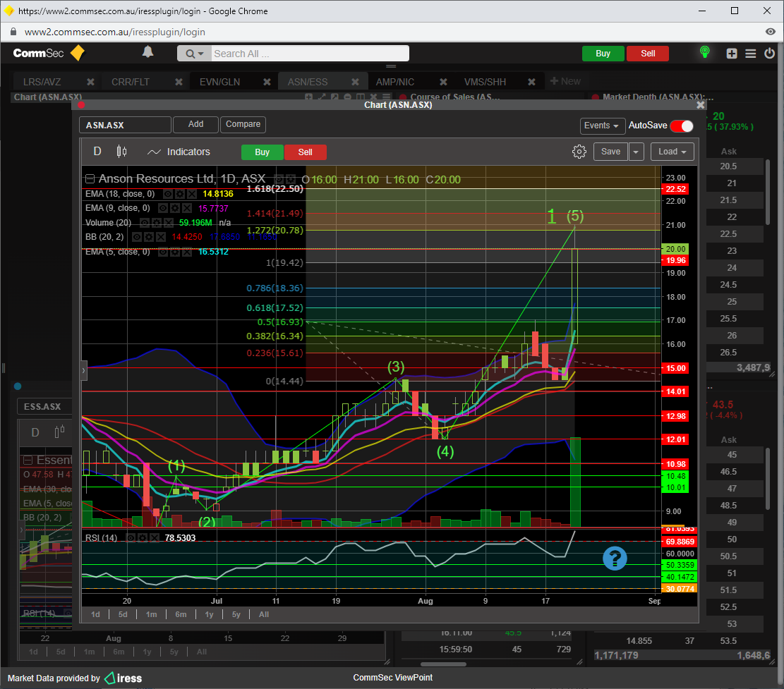This screenshot has height=689, width=784.
Task: Open the candlestick chart type icon in ESS chart
Action: [59, 432]
